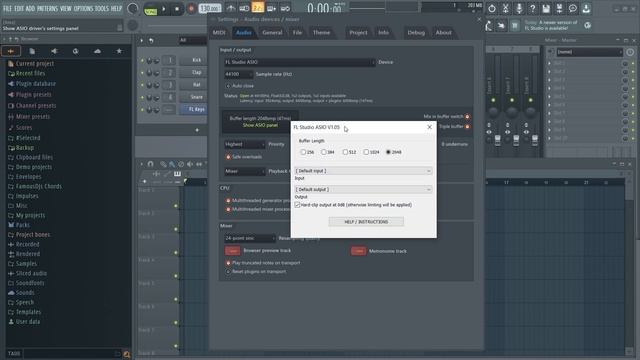640x360 pixels.
Task: Click the browser search magnifier icon
Action: (x=127, y=354)
